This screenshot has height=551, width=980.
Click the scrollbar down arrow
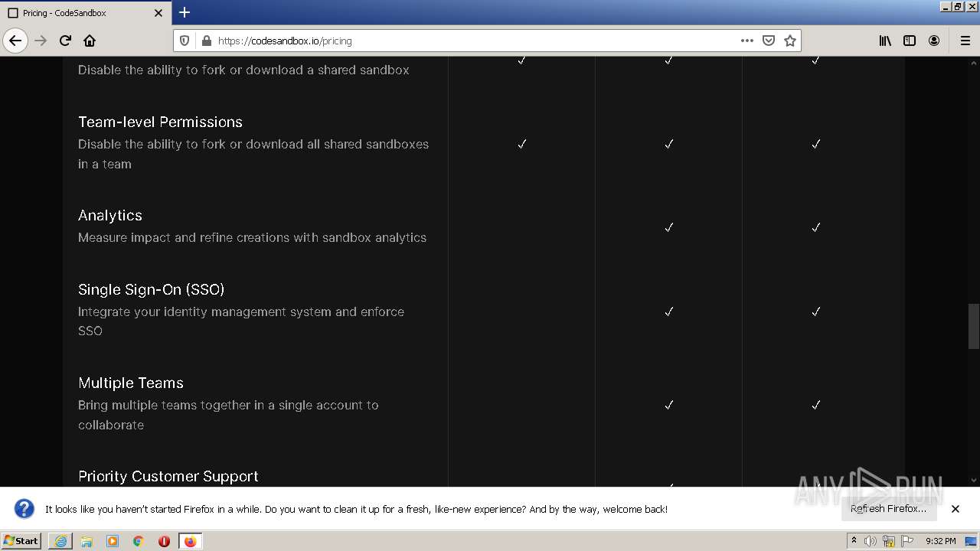[974, 481]
